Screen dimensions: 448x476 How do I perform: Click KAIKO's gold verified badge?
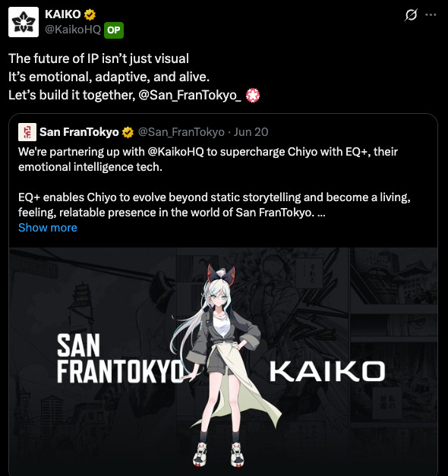90,14
